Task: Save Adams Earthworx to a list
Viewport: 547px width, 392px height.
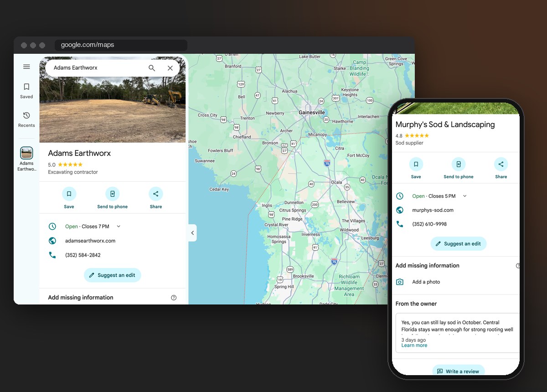Action: [x=69, y=197]
